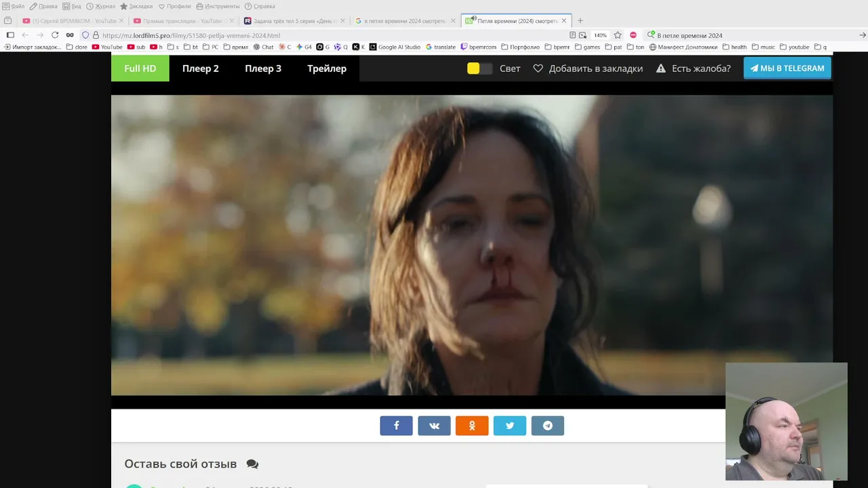
Task: Share the film on Telegram
Action: (548, 426)
